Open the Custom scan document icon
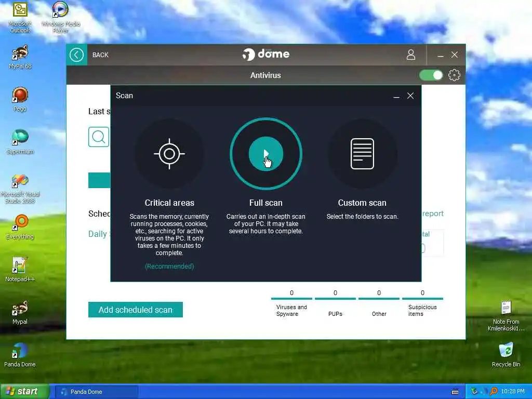The height and width of the screenshot is (399, 532). pos(362,154)
